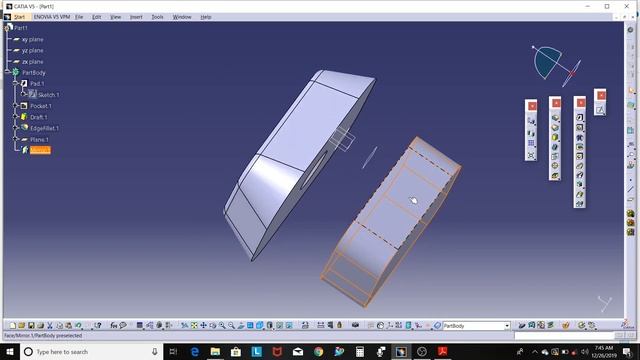
Task: Open Chrome from the Windows taskbar
Action: [x=318, y=351]
